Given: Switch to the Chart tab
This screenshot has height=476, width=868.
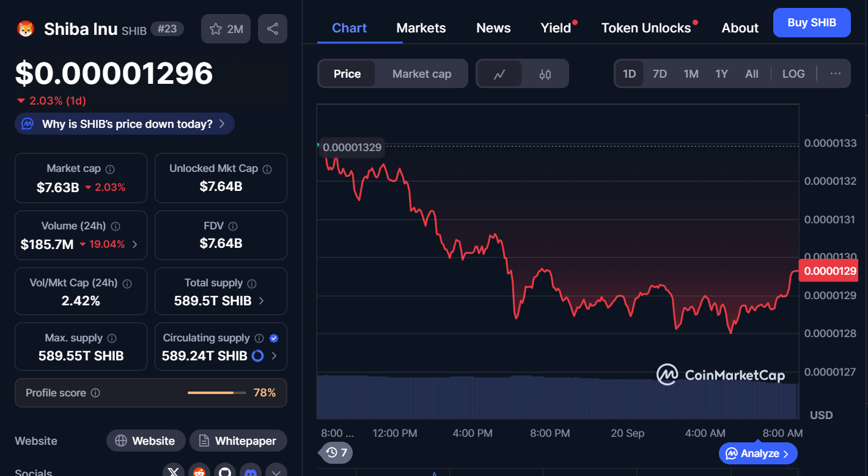Looking at the screenshot, I should (350, 28).
